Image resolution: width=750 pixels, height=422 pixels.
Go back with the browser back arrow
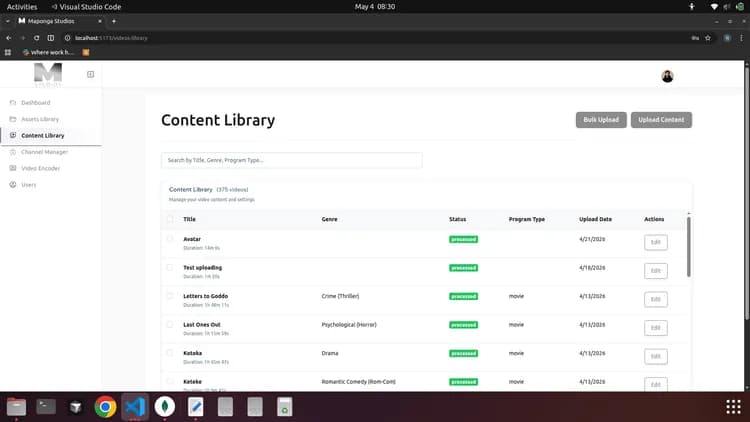[9, 38]
